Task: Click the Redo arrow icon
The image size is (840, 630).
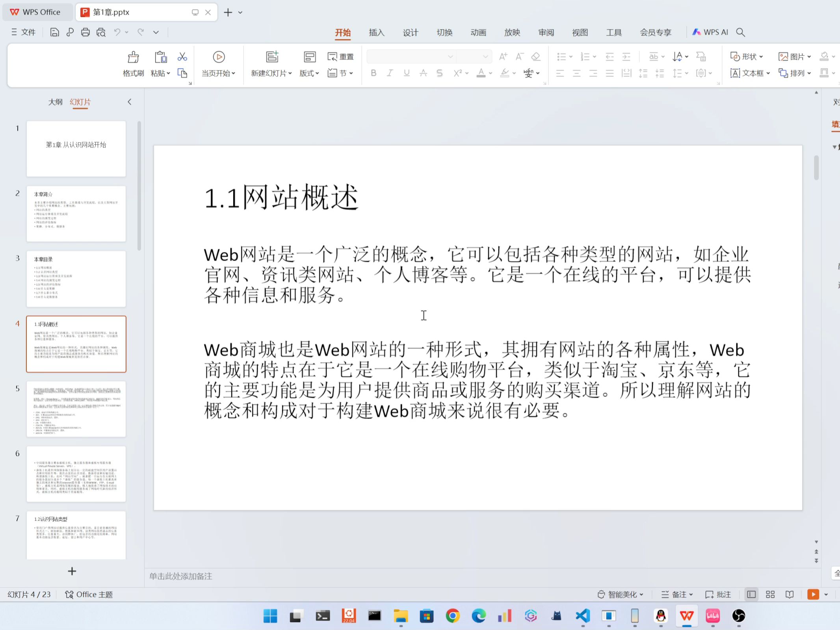Action: 141,32
